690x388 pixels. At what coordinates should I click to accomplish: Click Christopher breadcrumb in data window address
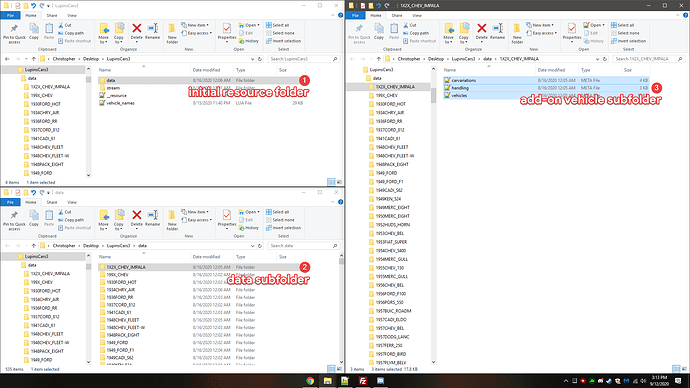(64, 245)
